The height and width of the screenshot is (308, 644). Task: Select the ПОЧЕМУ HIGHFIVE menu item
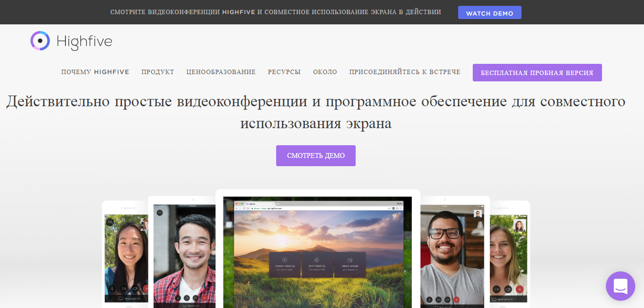(95, 72)
